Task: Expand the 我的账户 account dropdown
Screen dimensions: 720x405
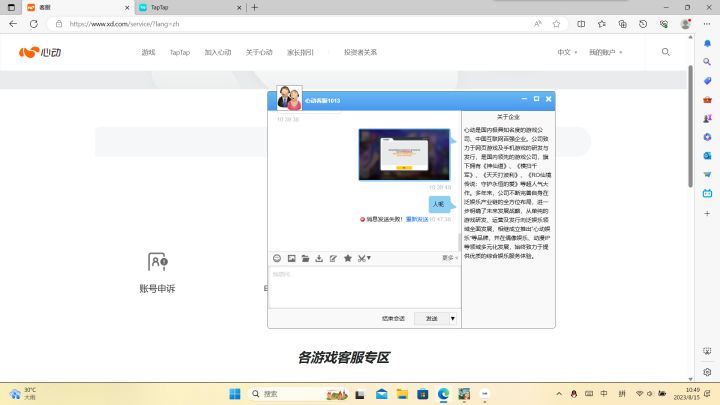Action: pos(606,52)
